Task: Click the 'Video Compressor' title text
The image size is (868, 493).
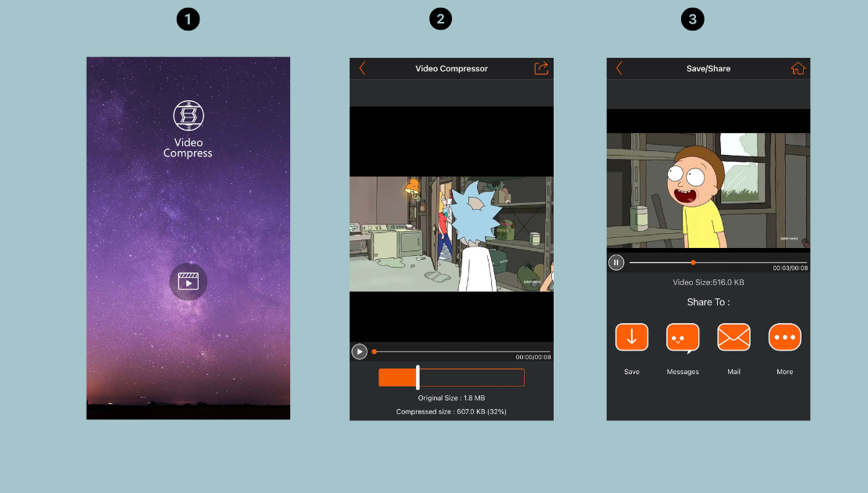Action: 451,69
